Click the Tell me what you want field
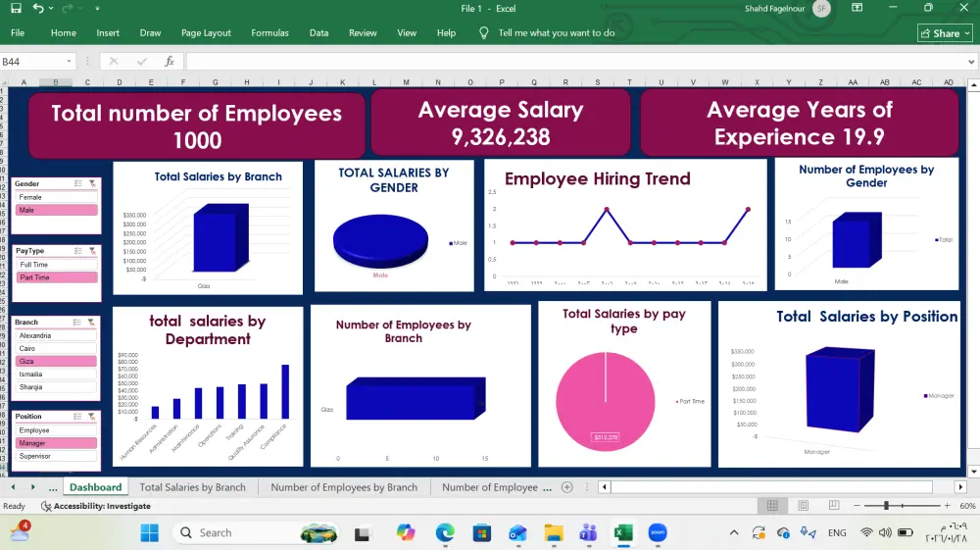The height and width of the screenshot is (550, 980). tap(557, 33)
